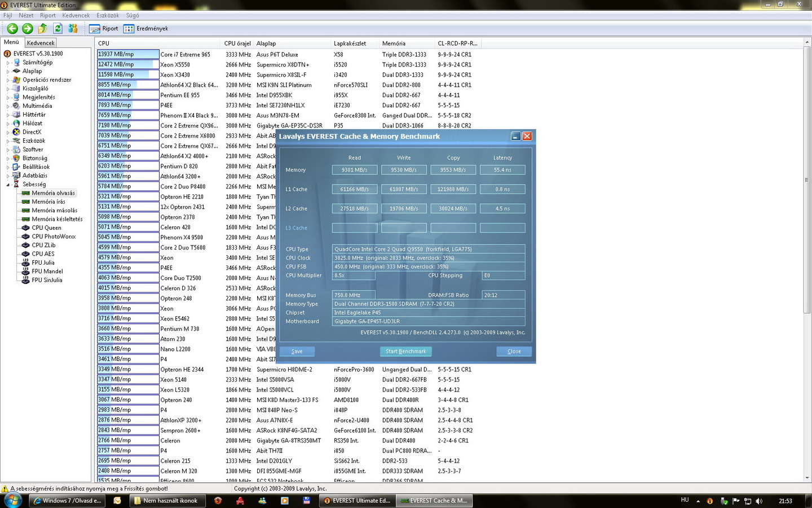Select the Adatbázis tree item
Image resolution: width=812 pixels, height=508 pixels.
[35, 176]
